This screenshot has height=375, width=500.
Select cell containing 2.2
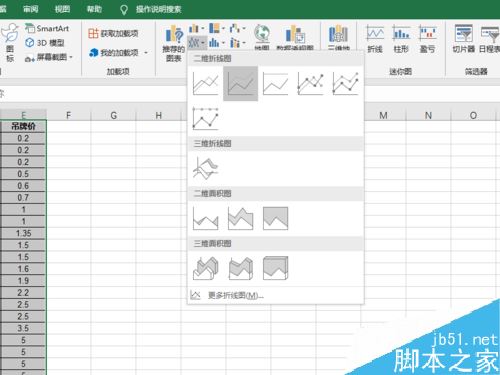click(23, 293)
